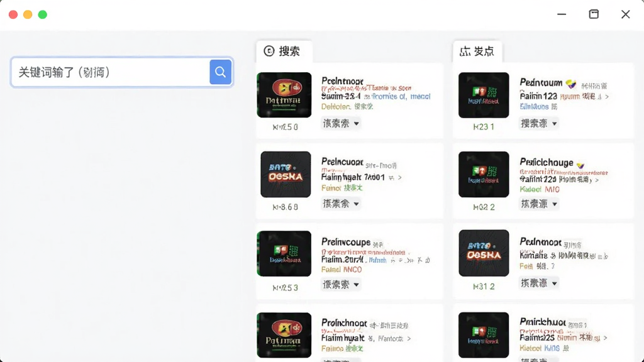644x362 pixels.
Task: Click the heart icon beside Pedntoum
Action: click(x=571, y=84)
